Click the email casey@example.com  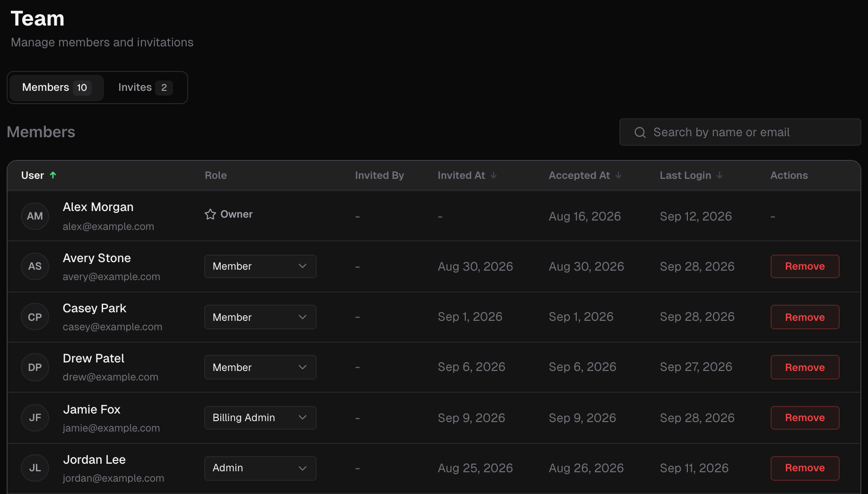[x=113, y=327]
